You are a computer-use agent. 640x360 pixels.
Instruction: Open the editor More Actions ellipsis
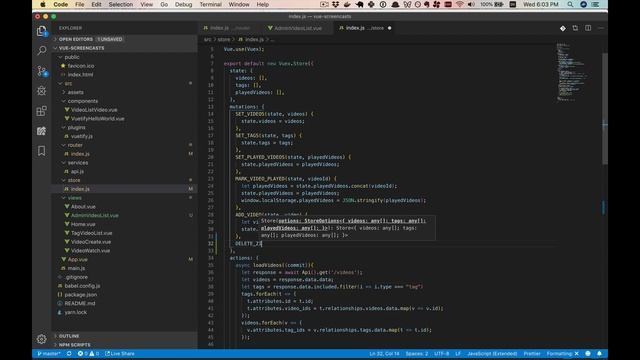point(600,28)
